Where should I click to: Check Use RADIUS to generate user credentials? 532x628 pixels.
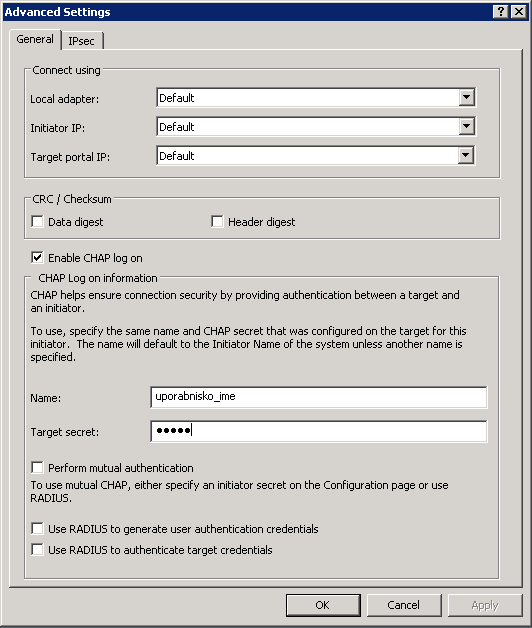pos(37,529)
